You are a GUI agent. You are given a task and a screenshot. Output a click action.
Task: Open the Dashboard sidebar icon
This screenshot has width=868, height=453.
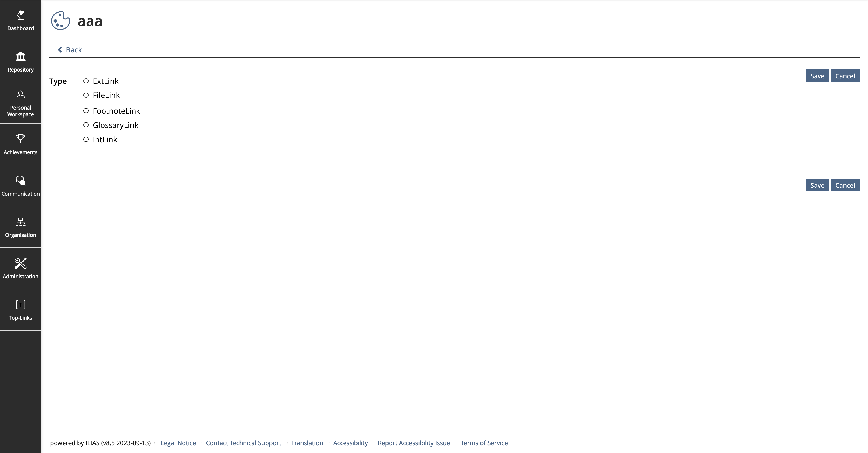(21, 16)
